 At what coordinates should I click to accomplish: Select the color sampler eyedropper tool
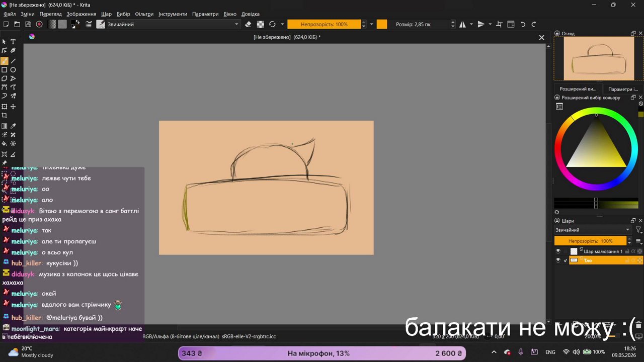[13, 126]
